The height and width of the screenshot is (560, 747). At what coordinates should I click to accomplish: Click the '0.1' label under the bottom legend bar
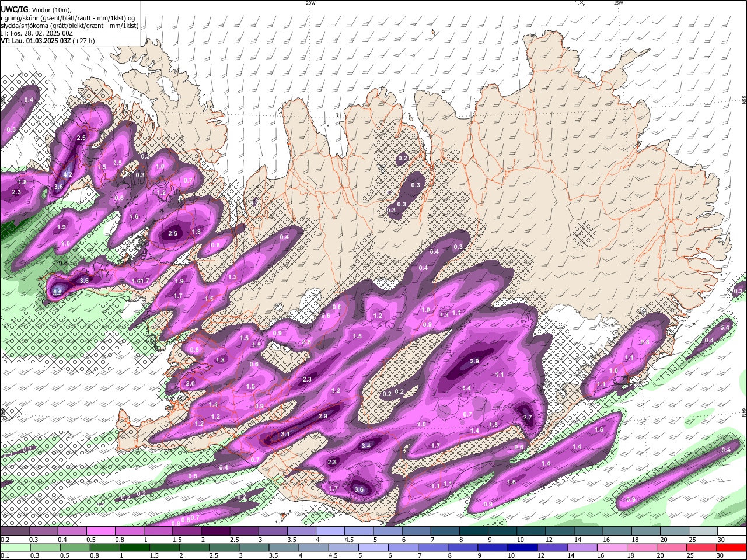coord(5,555)
